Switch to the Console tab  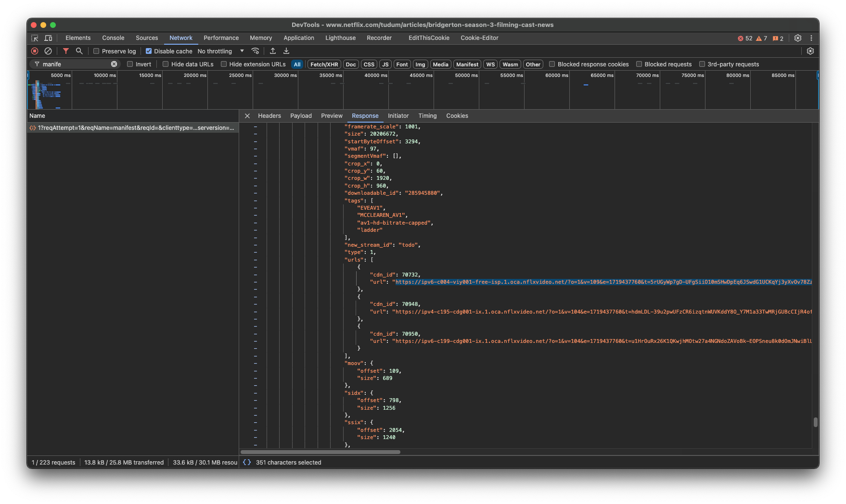(x=113, y=38)
